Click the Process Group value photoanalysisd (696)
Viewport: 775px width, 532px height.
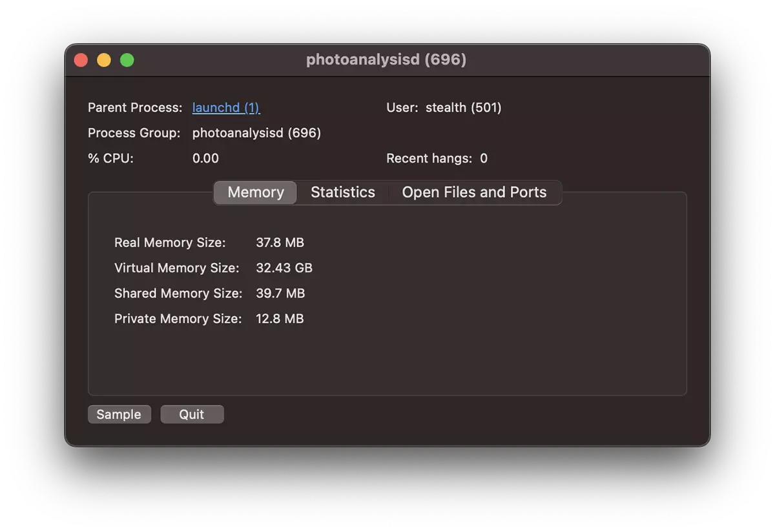pos(256,133)
